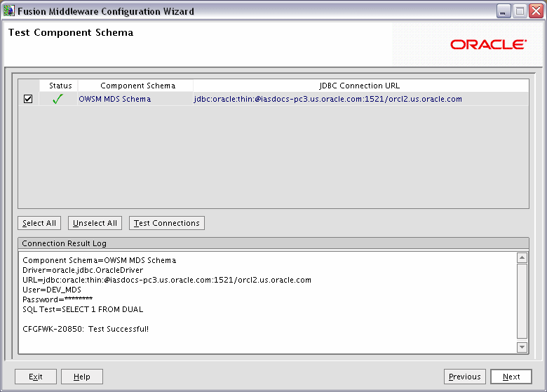Go back with the Previous button

coord(465,377)
